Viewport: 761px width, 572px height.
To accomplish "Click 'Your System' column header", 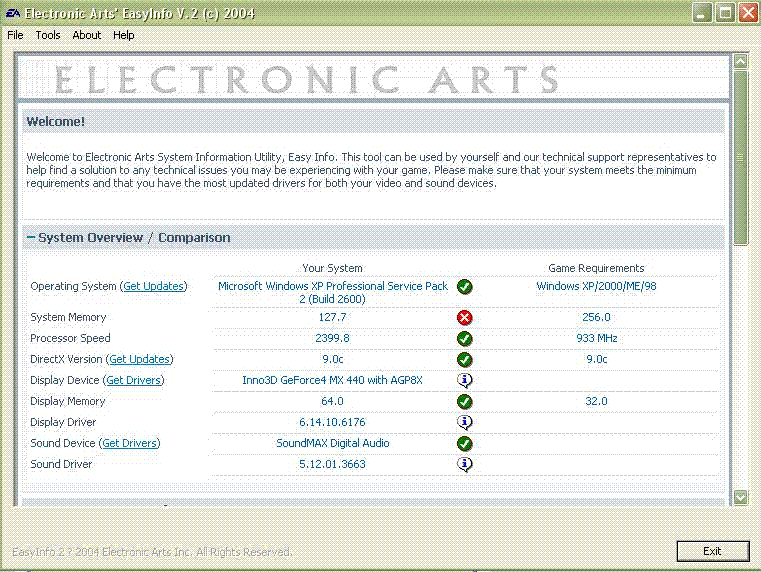I will click(332, 268).
